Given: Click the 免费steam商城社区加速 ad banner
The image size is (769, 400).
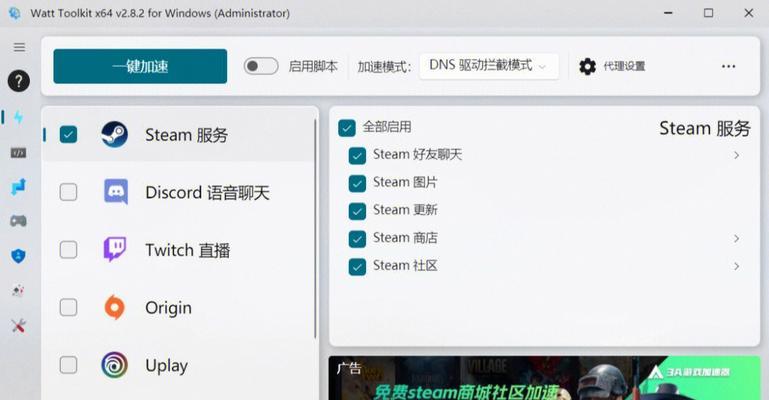Looking at the screenshot, I should click(x=544, y=378).
